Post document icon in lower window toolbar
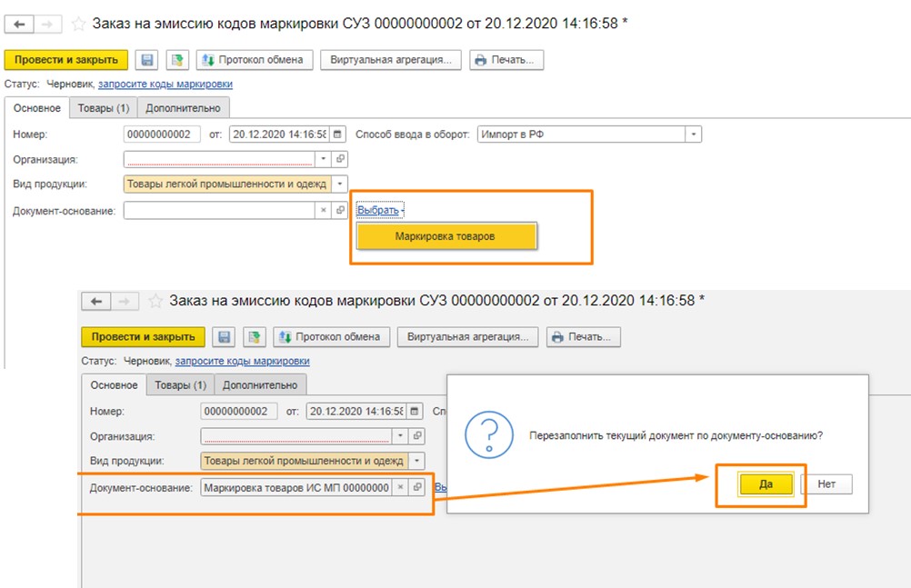Screen dimensions: 911x588 click(x=255, y=337)
